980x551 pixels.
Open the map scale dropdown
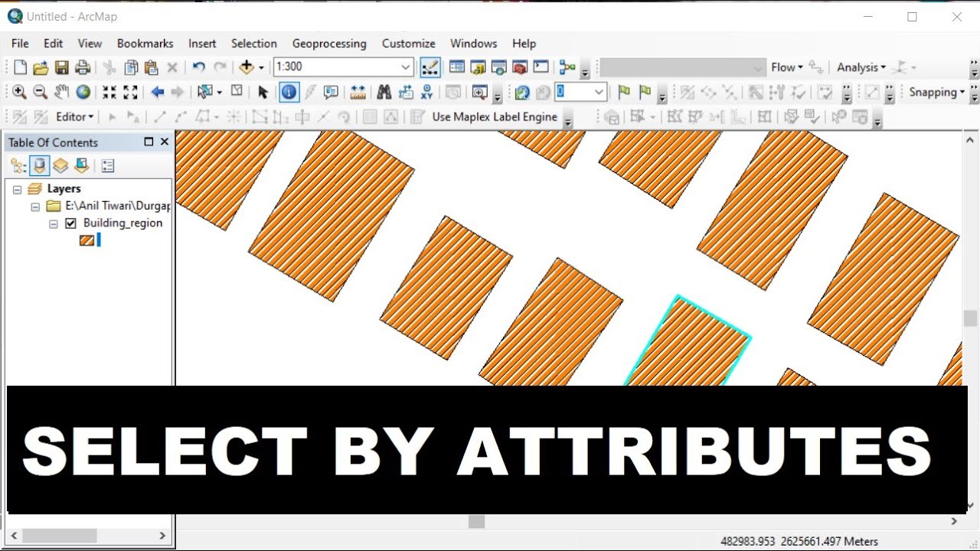[x=406, y=67]
